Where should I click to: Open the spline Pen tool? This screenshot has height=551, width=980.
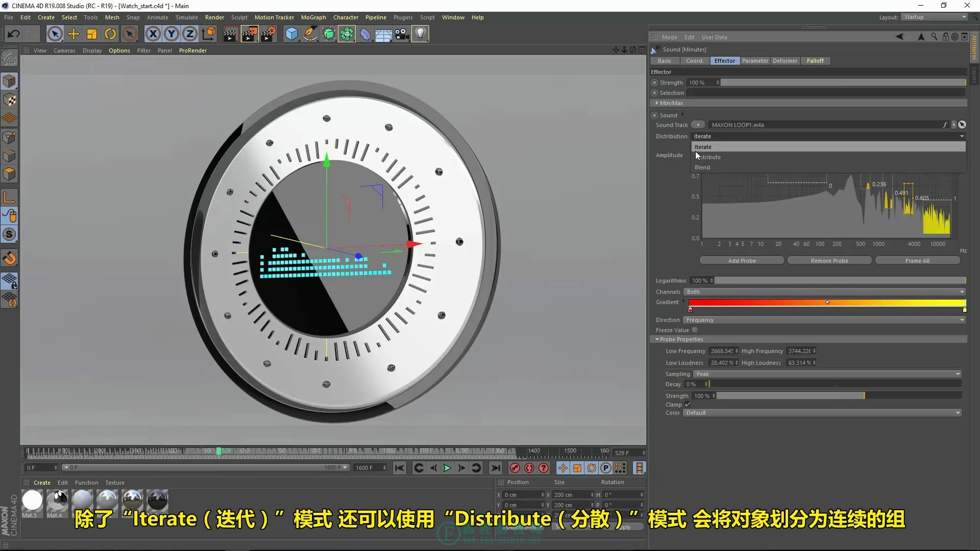coord(310,34)
